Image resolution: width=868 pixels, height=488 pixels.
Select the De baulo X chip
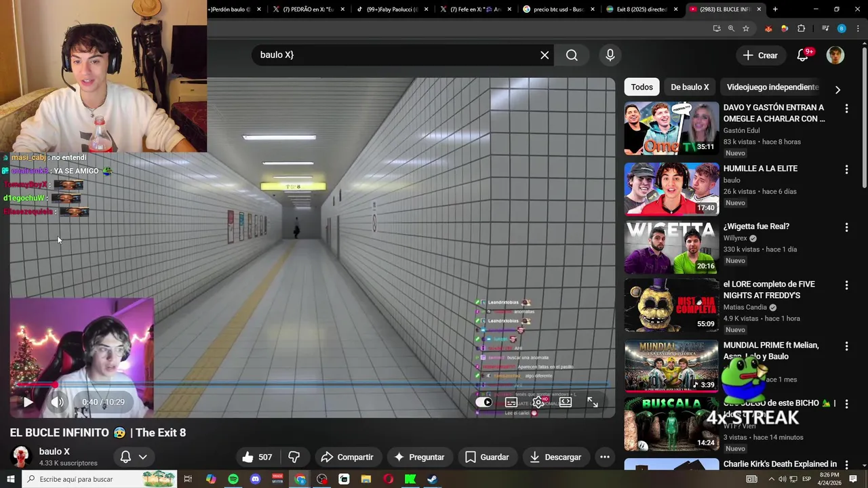690,87
